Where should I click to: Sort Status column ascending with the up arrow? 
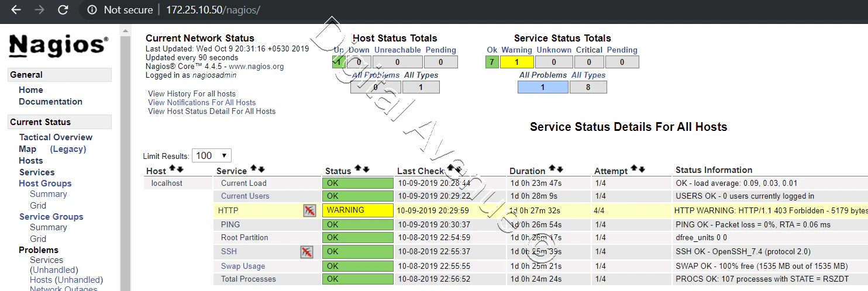(357, 169)
